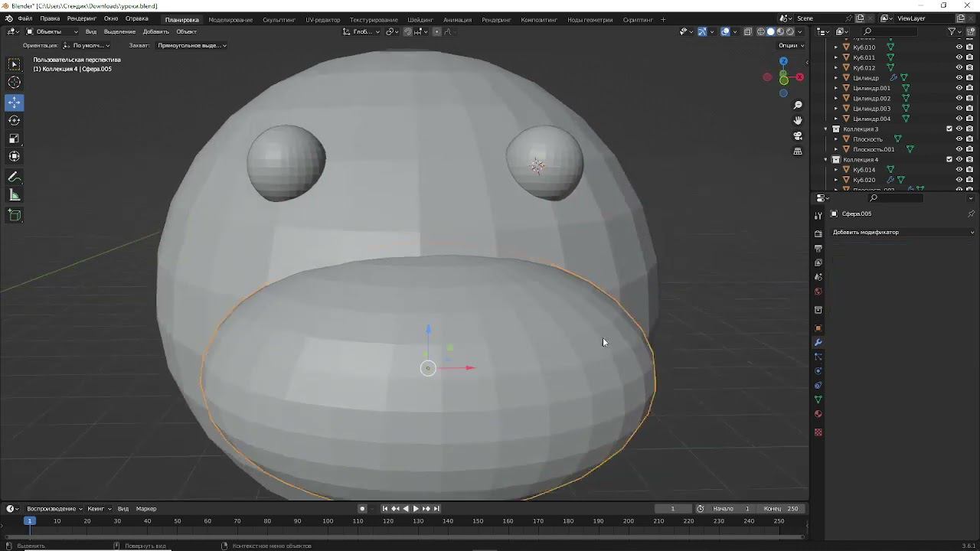980x551 pixels.
Task: Jump to the timeline end frame
Action: [x=436, y=509]
